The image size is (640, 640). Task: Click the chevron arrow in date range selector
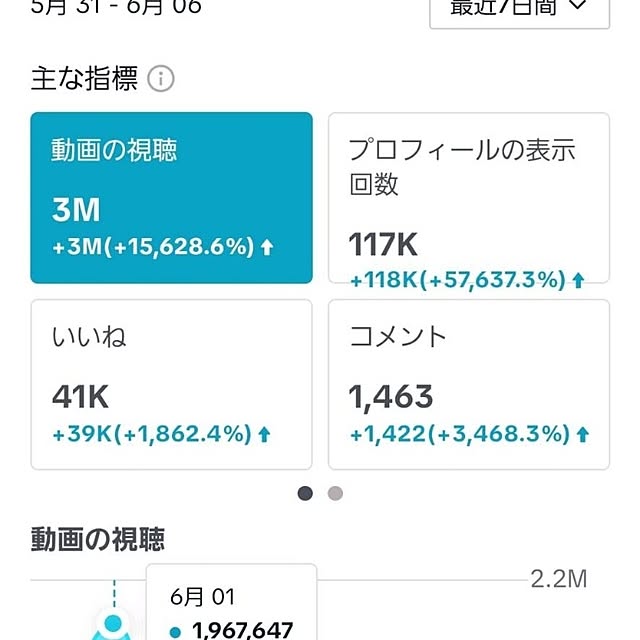578,6
